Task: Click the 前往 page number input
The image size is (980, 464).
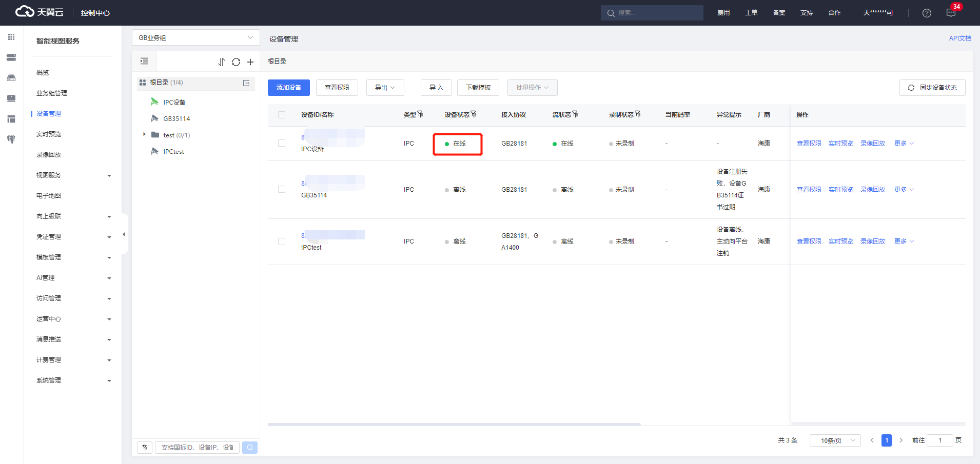Action: point(940,440)
